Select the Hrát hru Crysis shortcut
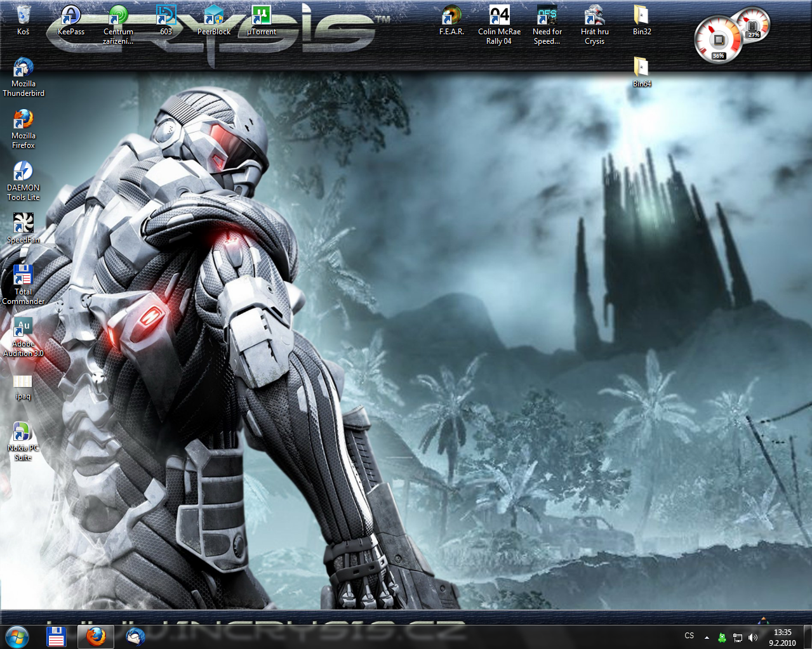 point(594,15)
